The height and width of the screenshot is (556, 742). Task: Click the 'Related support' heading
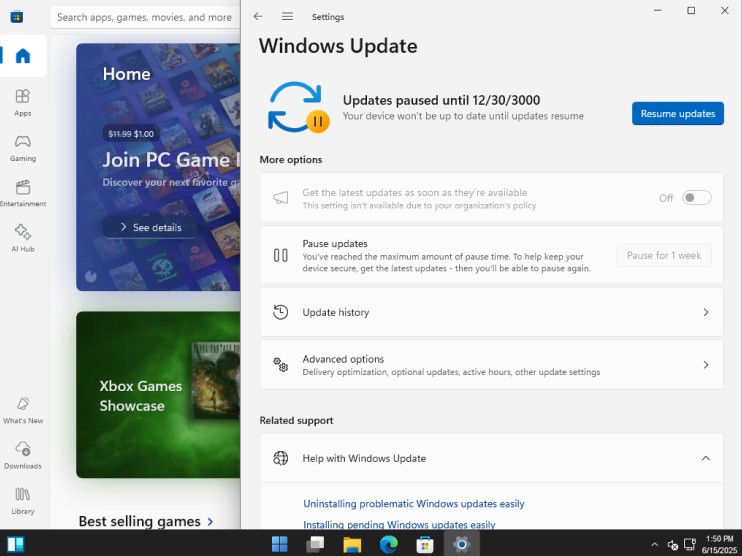pos(296,420)
